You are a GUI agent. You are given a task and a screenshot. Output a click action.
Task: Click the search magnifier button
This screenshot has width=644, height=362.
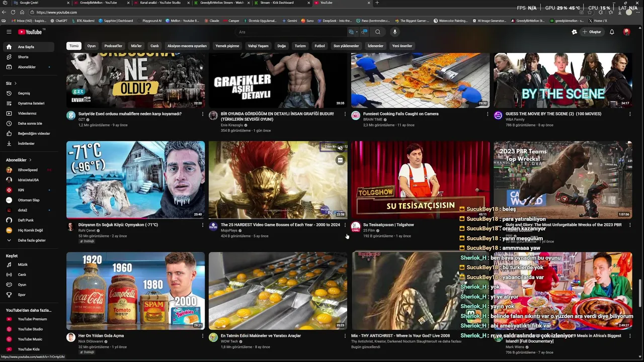coord(377,32)
